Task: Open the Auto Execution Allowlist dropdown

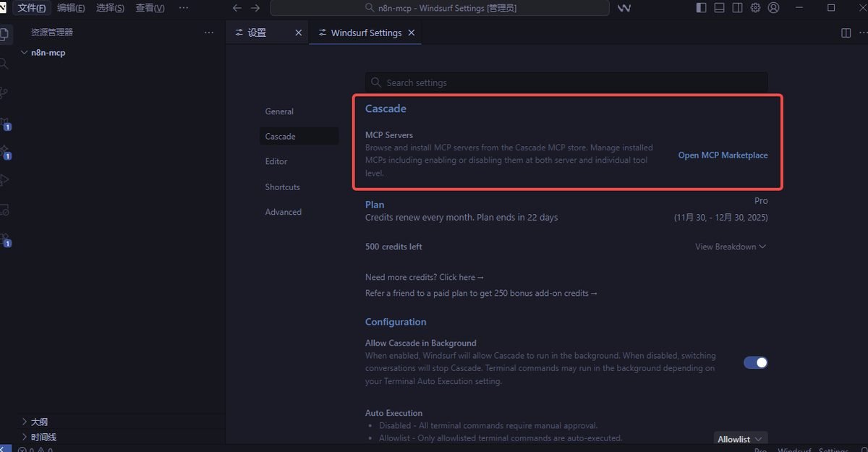Action: click(740, 439)
